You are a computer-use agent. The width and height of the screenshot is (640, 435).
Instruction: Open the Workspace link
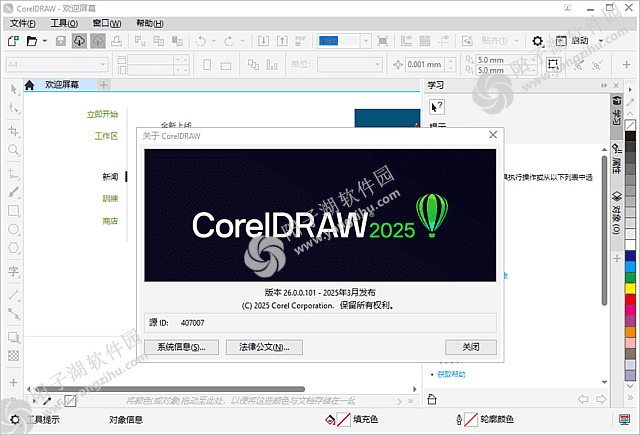(106, 136)
